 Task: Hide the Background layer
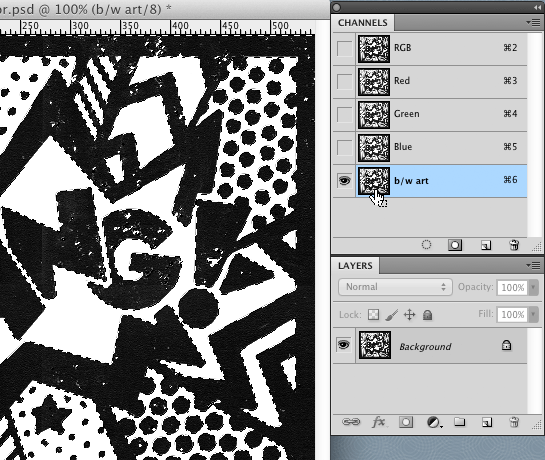click(344, 345)
